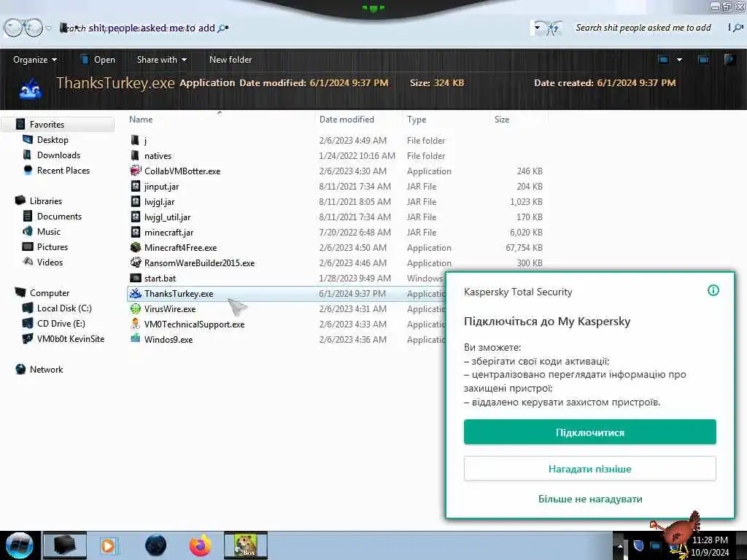The width and height of the screenshot is (747, 560).
Task: Select the RansomWareBuilder2015.exe icon
Action: coord(136,262)
